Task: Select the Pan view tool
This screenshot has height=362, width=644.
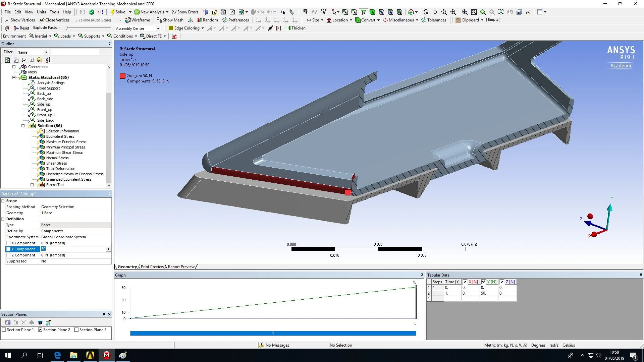Action: point(435,12)
